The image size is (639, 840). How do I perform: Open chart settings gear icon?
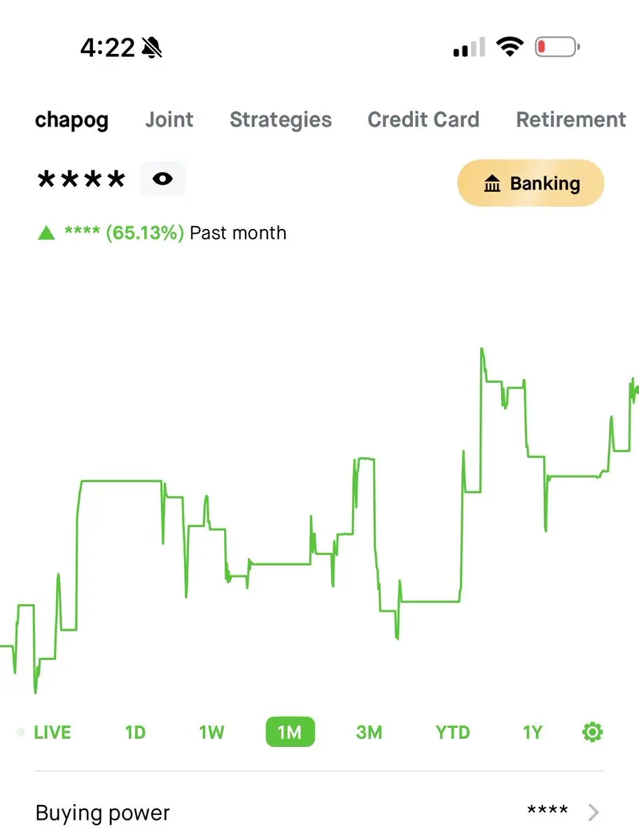(592, 733)
